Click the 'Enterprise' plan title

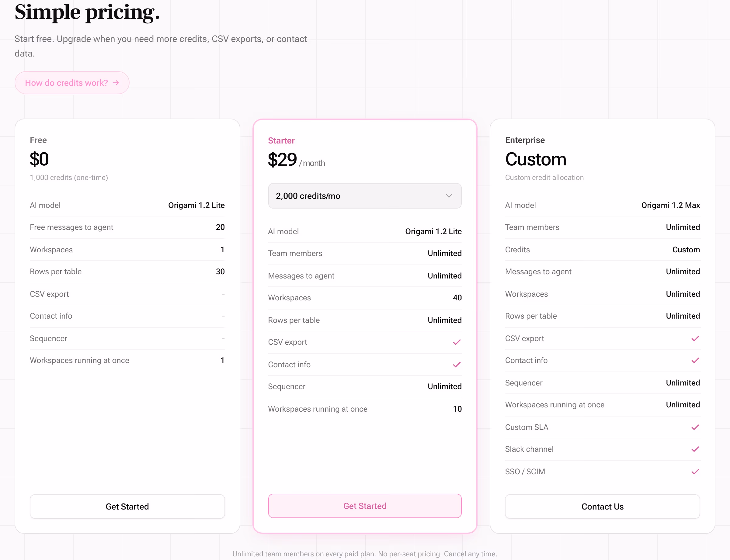point(525,140)
